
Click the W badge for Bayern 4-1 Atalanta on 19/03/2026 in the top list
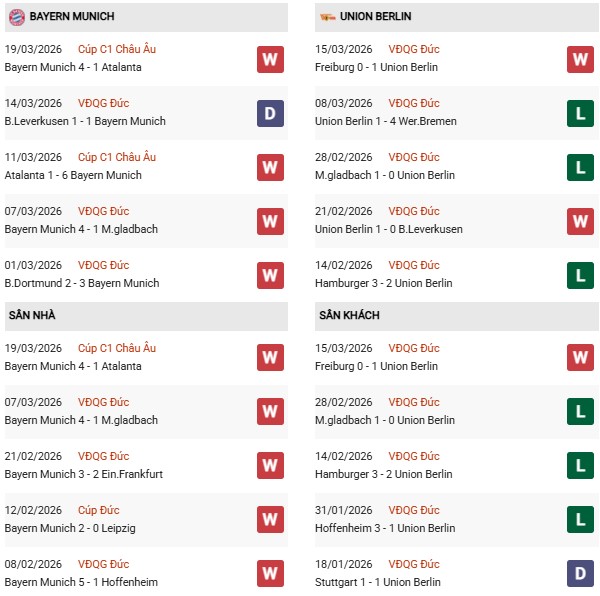pyautogui.click(x=270, y=59)
